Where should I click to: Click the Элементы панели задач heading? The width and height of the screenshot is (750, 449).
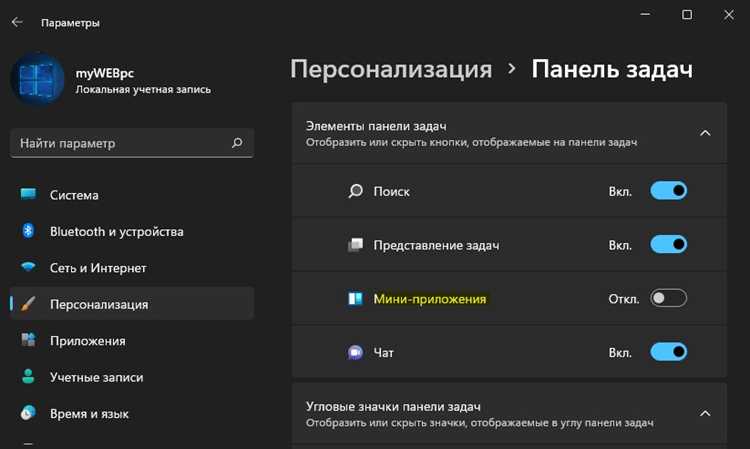[376, 126]
